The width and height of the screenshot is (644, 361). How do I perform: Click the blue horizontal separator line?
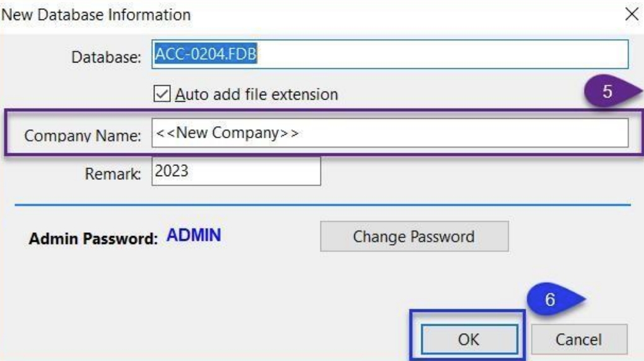click(322, 204)
